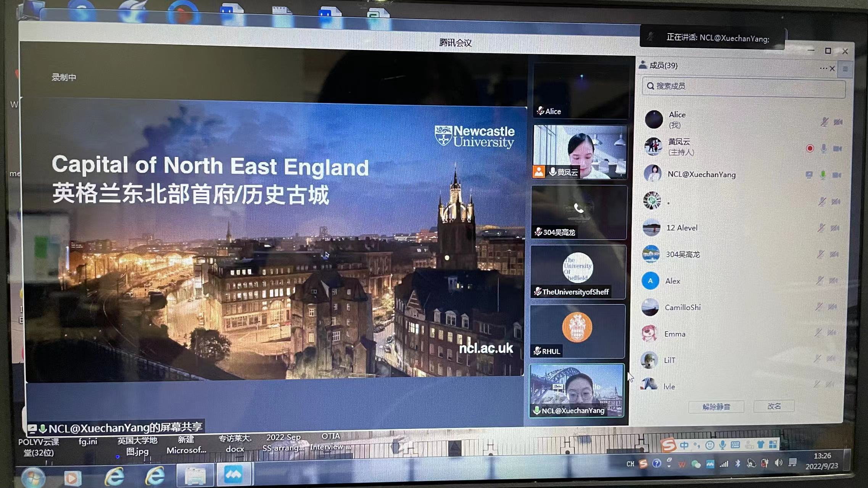Click the 黄凤云 video tile
Image resolution: width=868 pixels, height=488 pixels.
[580, 152]
